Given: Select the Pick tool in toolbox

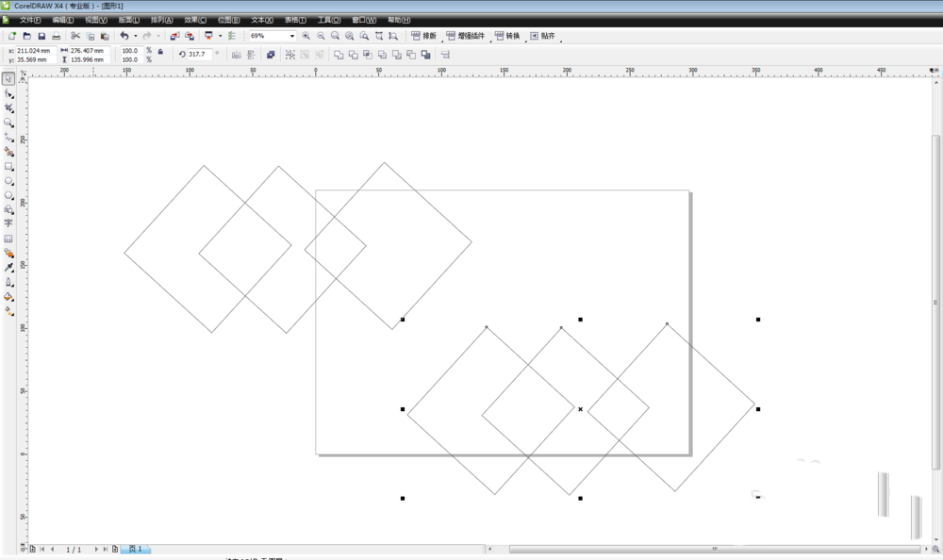Looking at the screenshot, I should point(8,79).
